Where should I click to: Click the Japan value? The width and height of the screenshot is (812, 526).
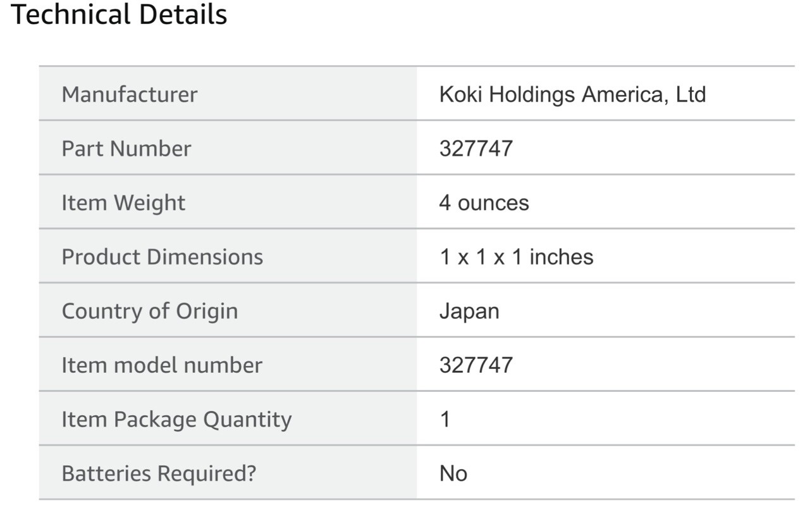click(469, 312)
